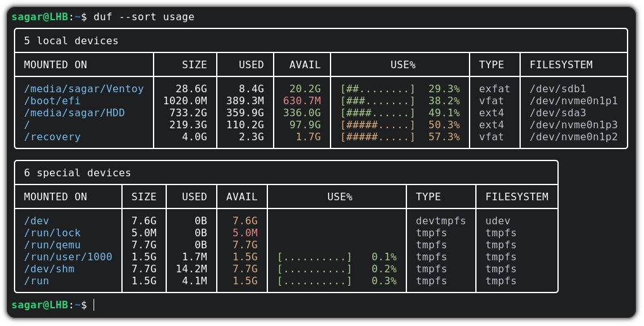The width and height of the screenshot is (644, 326).
Task: Click the "6 special devices" table title
Action: 78,173
